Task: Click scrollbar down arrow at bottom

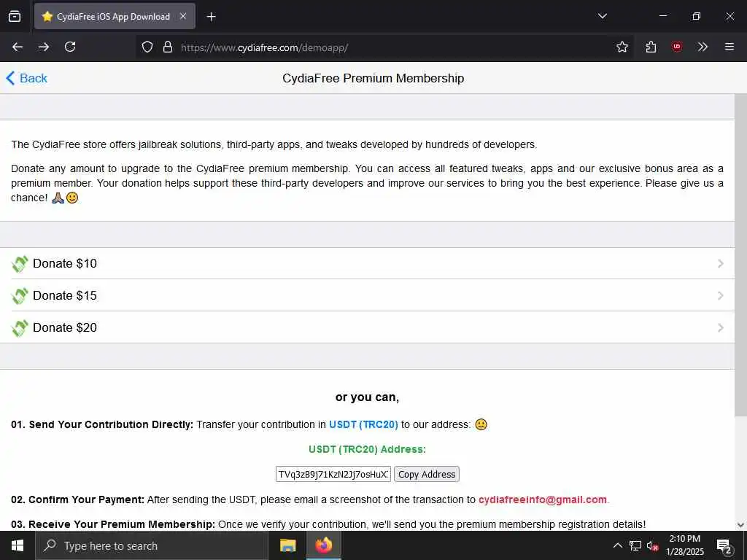Action: [x=740, y=525]
